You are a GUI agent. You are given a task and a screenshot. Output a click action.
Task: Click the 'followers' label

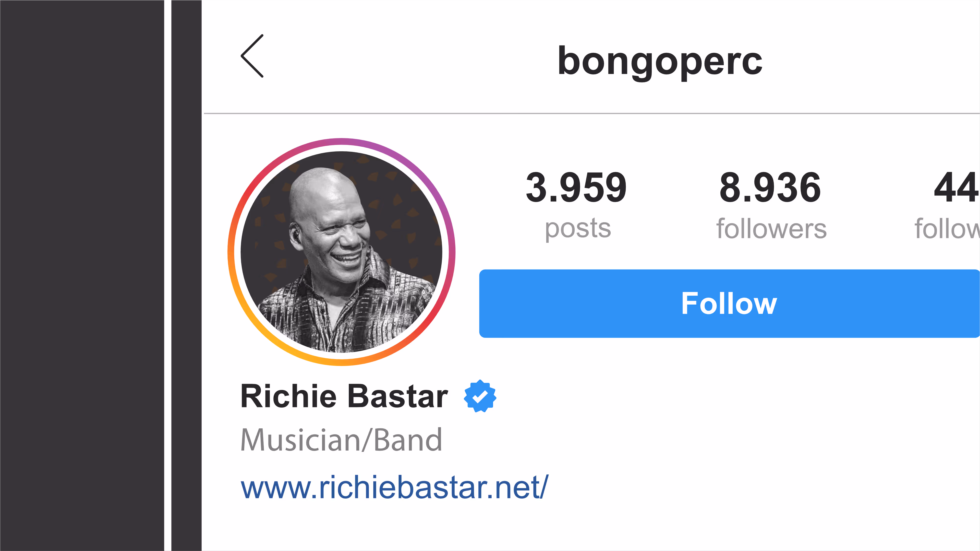pyautogui.click(x=772, y=229)
